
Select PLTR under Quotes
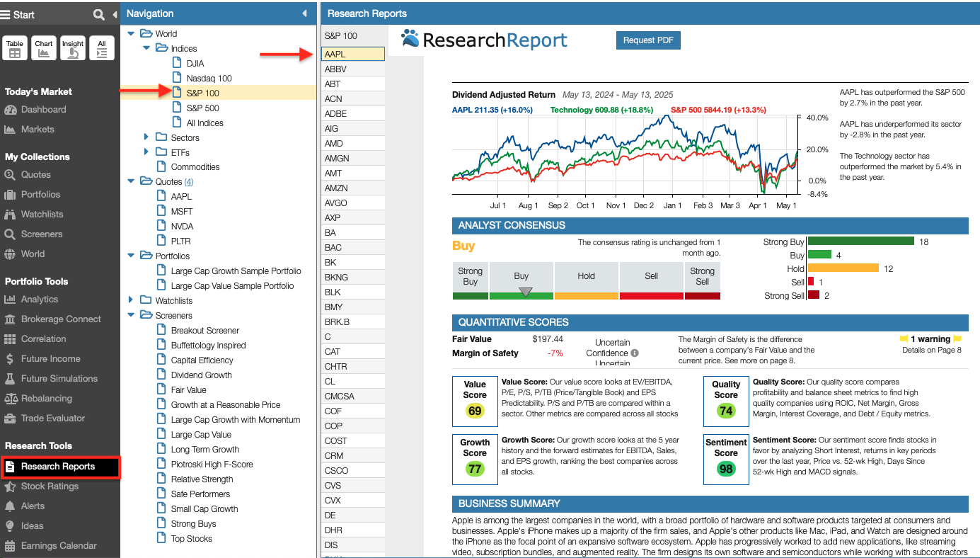pos(181,241)
